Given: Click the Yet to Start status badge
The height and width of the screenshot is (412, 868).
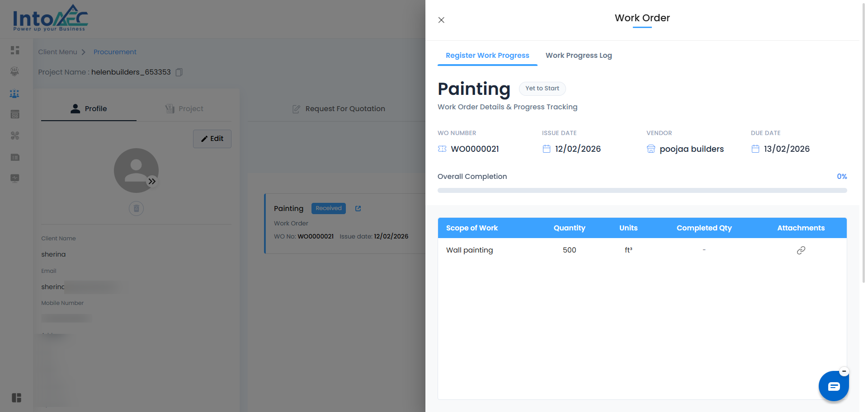Looking at the screenshot, I should click(x=542, y=89).
